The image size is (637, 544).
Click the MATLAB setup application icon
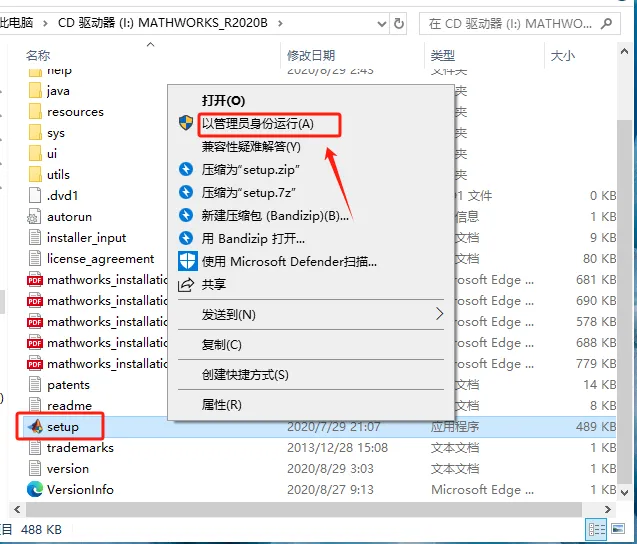35,426
